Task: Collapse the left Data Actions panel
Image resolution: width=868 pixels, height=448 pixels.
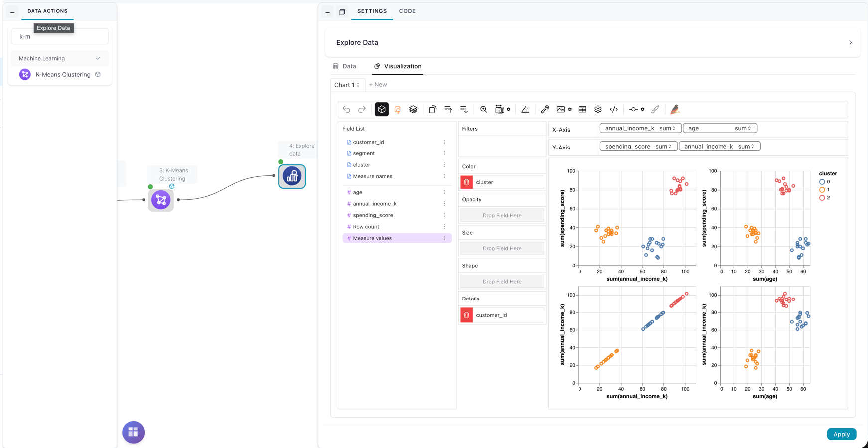Action: 12,12
